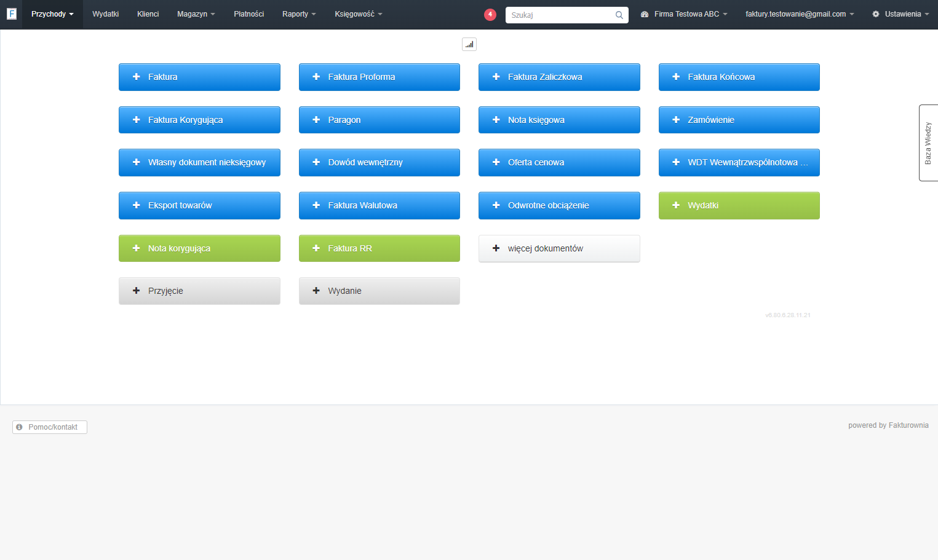Create a new Faktura Końcowa
Screen dimensions: 938x560
(739, 77)
